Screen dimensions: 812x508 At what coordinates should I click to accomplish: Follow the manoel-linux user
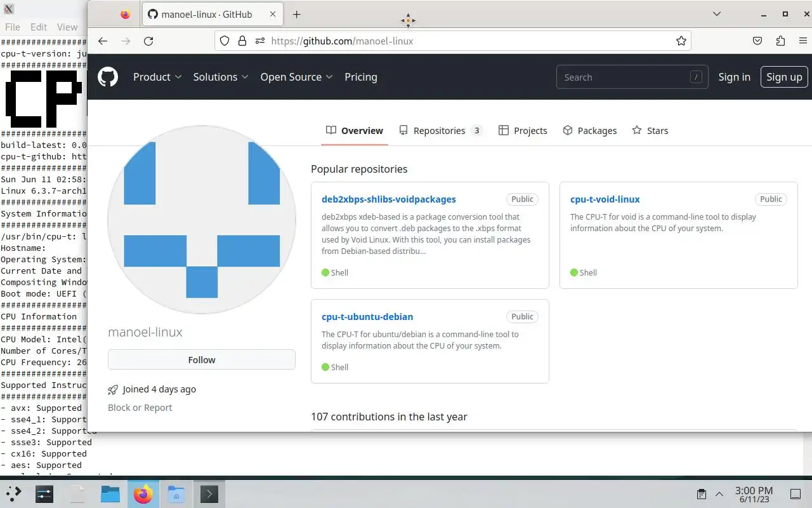point(202,359)
